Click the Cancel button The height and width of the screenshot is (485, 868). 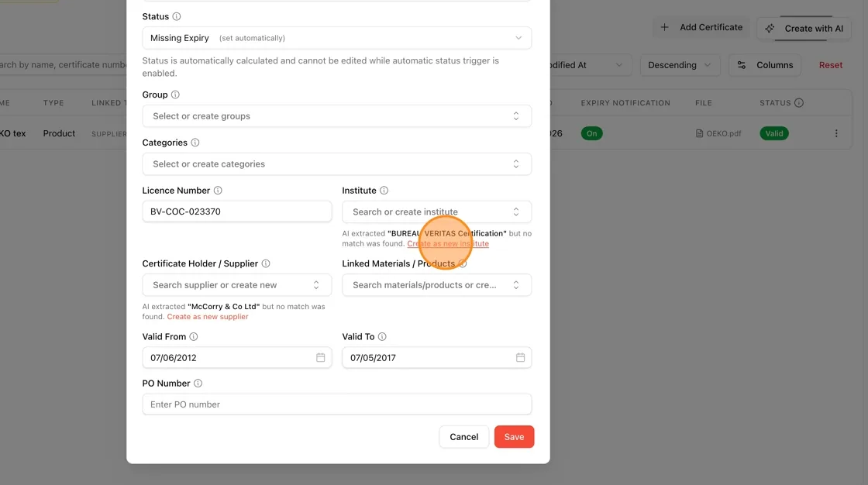tap(464, 437)
